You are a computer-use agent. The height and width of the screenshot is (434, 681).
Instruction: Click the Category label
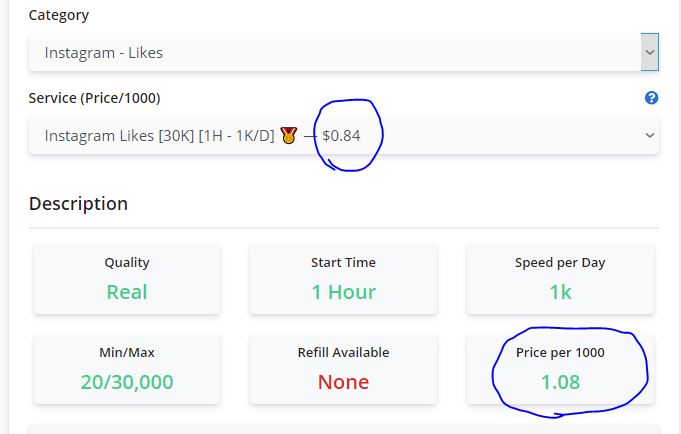[x=59, y=15]
